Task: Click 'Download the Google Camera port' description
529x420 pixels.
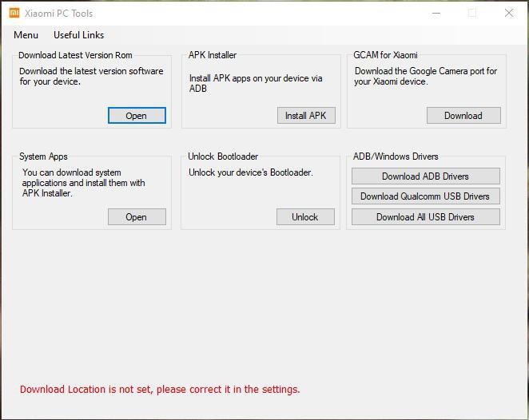Action: (x=425, y=76)
